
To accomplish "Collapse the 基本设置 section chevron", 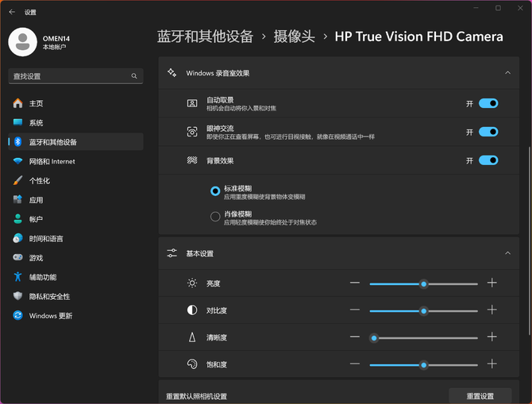I will coord(507,253).
